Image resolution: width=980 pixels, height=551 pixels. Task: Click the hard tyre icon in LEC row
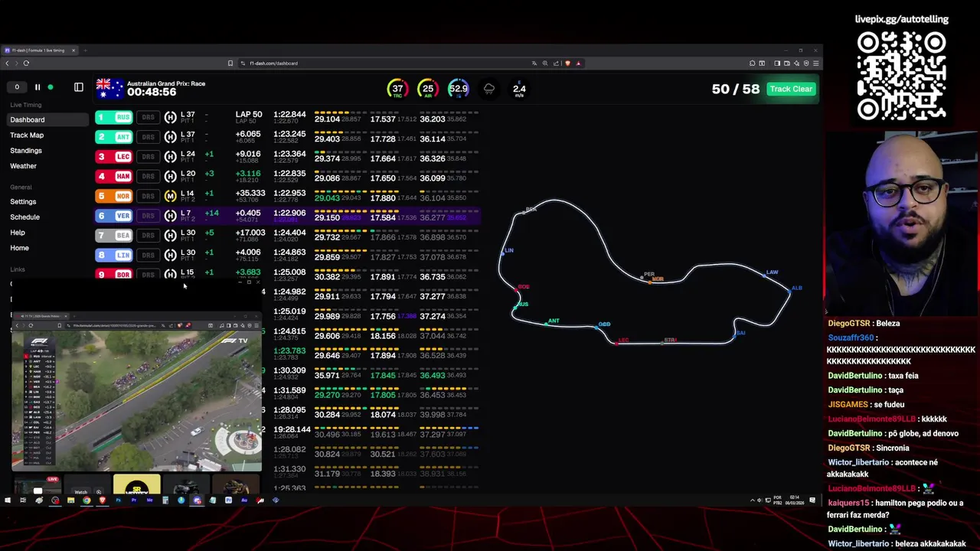(171, 157)
